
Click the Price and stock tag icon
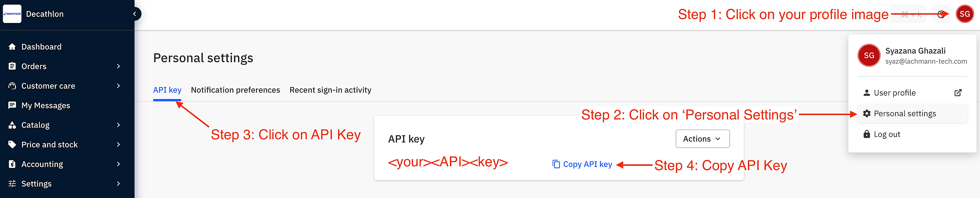12,144
